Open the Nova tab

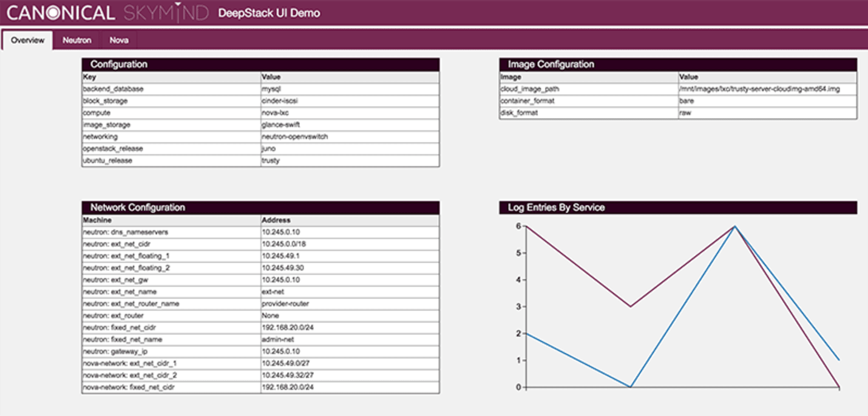click(x=119, y=41)
